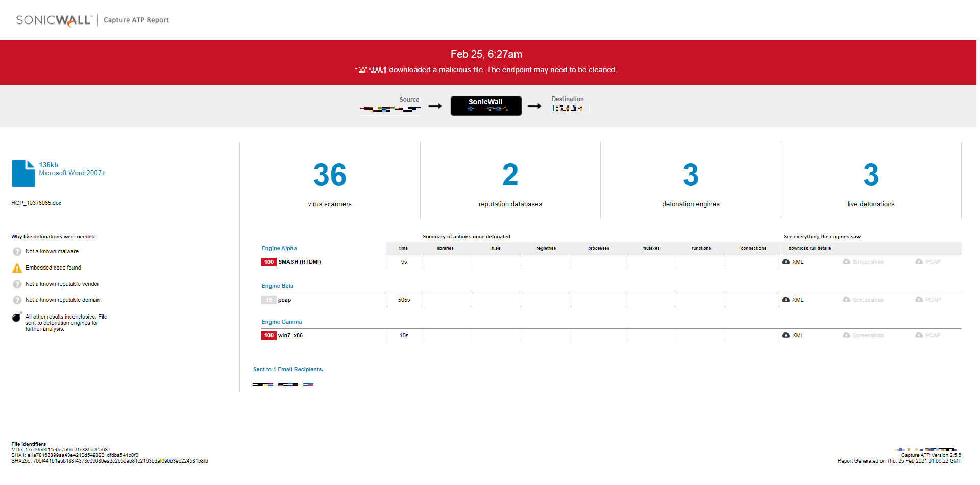Click the blue Word document file icon

(23, 174)
